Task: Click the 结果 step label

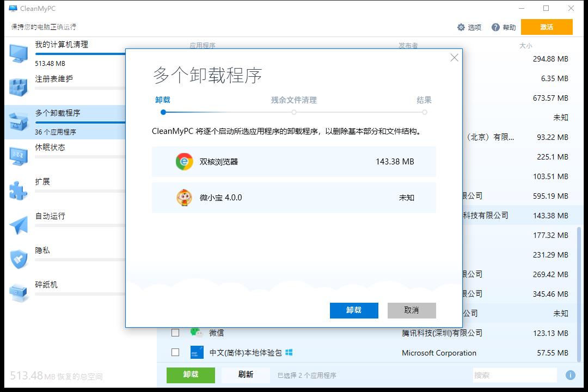Action: coord(424,100)
